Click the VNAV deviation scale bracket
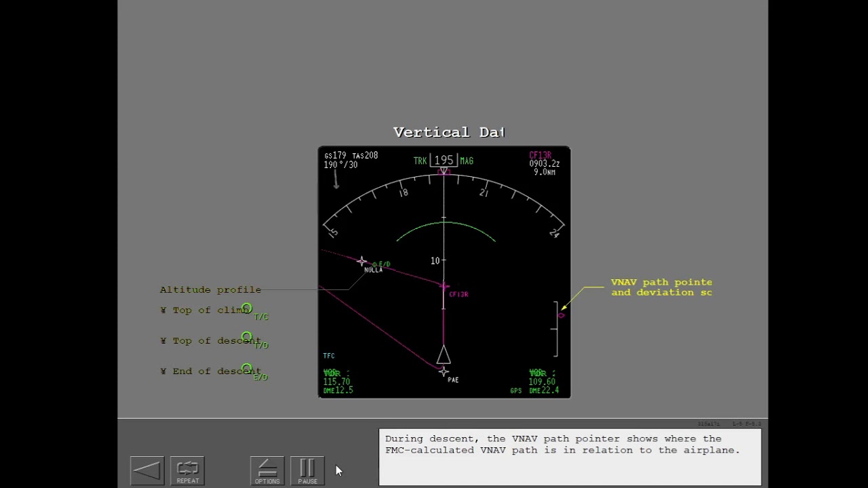Screen dimensions: 868x488 (555, 329)
